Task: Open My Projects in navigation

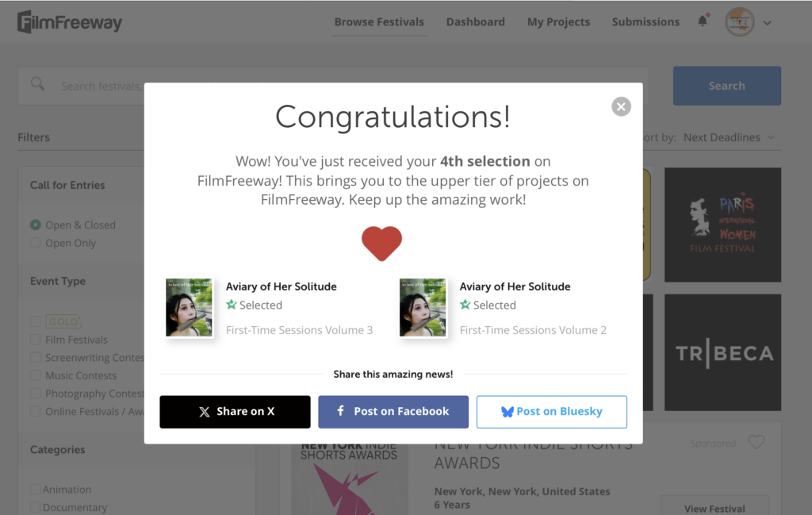Action: click(558, 22)
